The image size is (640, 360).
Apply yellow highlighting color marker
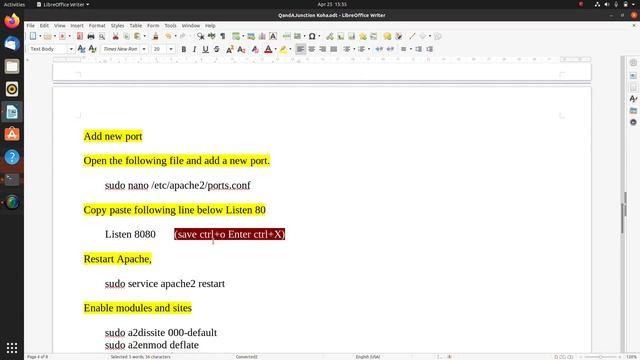pos(283,49)
